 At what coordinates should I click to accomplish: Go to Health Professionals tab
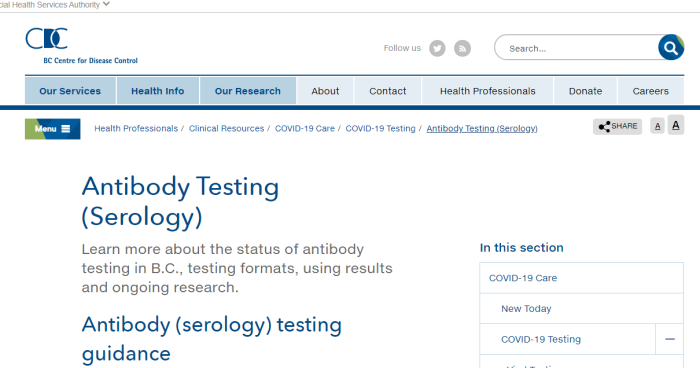coord(488,91)
